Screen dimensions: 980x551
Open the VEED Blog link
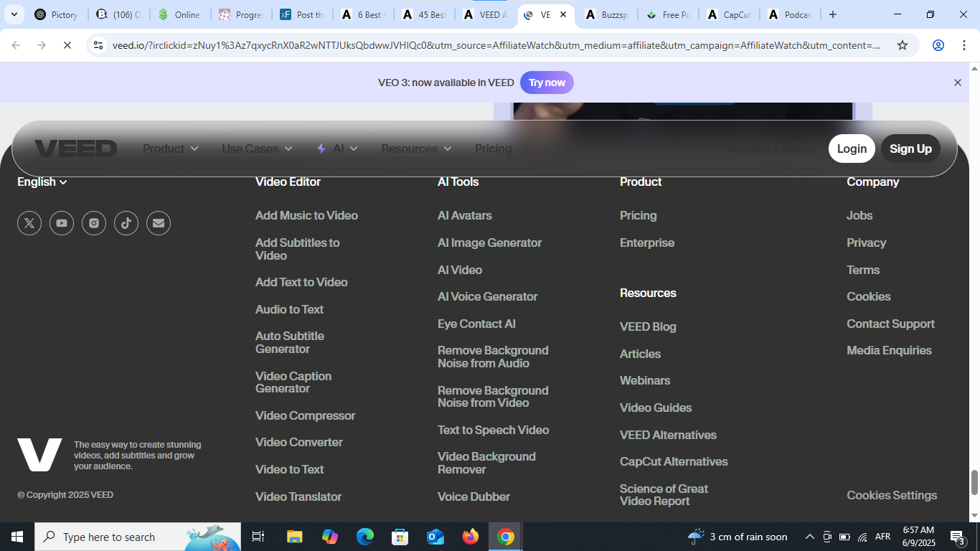click(648, 327)
